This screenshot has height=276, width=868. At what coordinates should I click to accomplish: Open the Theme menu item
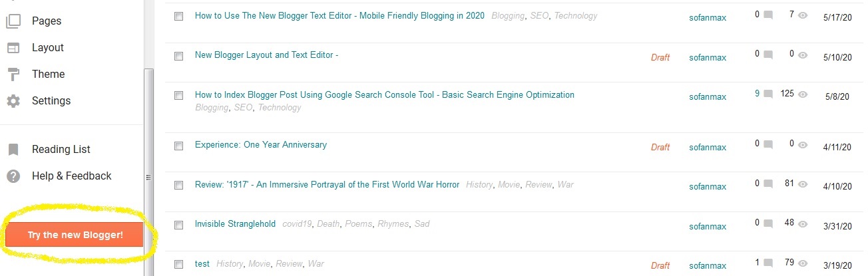pyautogui.click(x=48, y=74)
